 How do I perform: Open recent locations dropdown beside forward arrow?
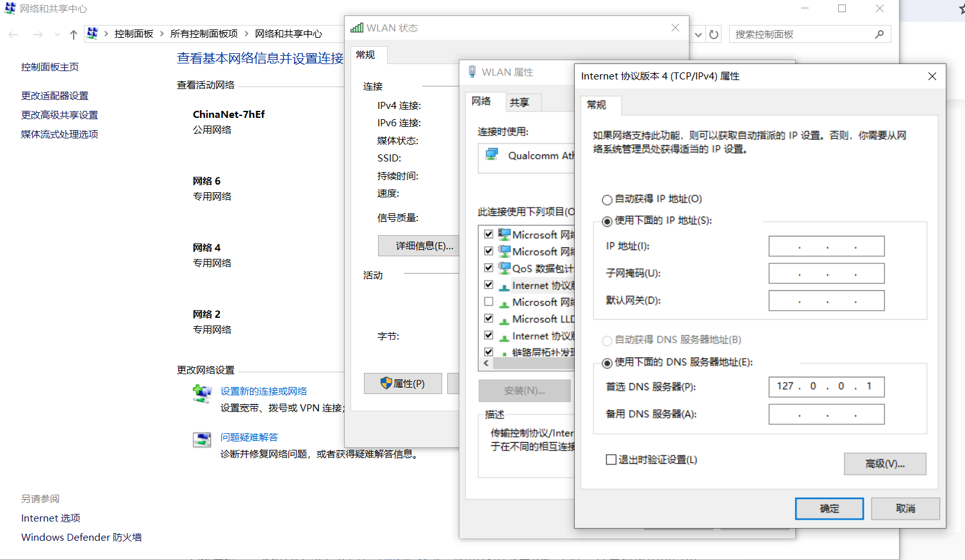tap(57, 35)
